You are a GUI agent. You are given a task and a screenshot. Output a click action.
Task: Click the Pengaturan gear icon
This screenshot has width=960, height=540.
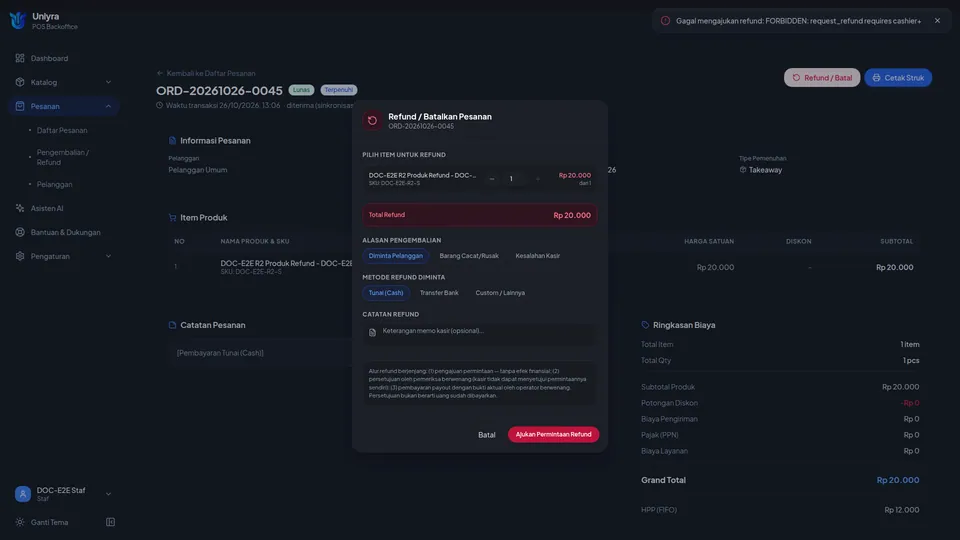20,256
